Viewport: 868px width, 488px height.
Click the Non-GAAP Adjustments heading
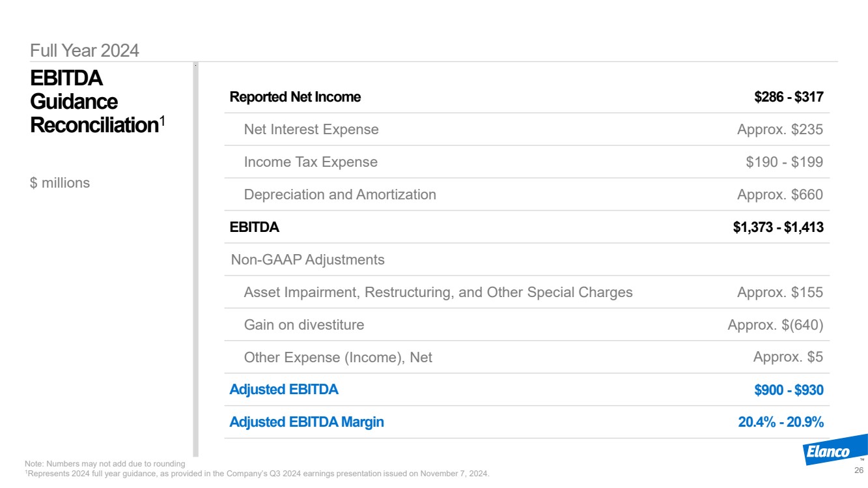click(x=307, y=260)
